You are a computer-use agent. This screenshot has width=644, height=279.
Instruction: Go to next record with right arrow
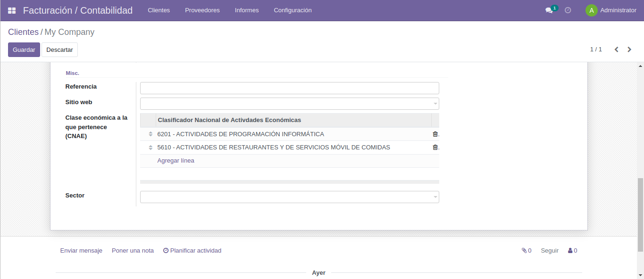(x=629, y=49)
